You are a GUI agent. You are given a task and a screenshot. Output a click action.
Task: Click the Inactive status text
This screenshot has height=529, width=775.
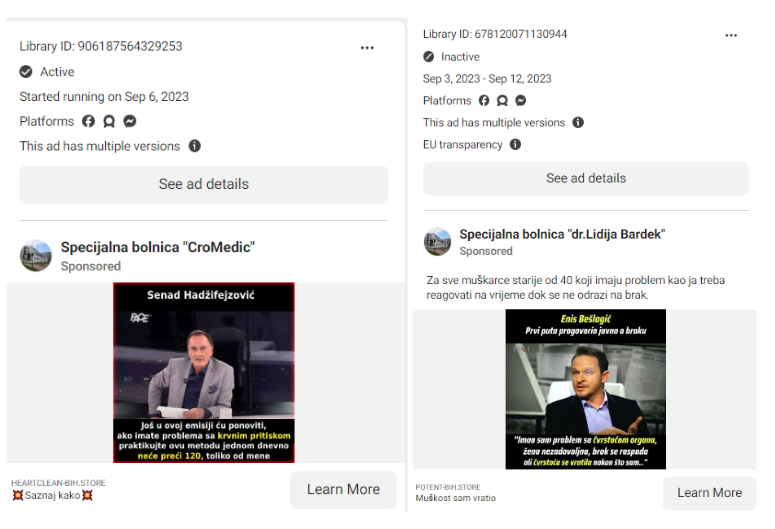point(460,57)
